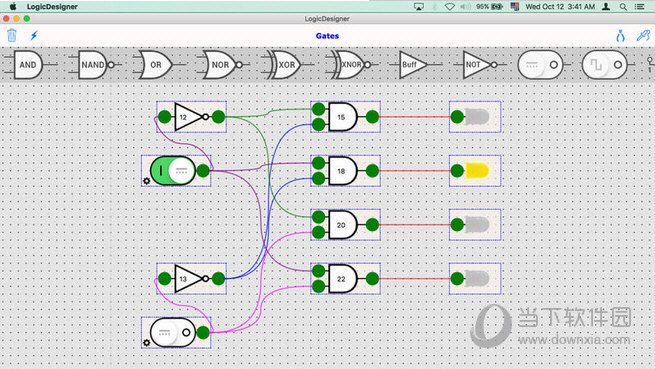Pick the switch component in palette
This screenshot has width=655, height=369.
tap(542, 65)
